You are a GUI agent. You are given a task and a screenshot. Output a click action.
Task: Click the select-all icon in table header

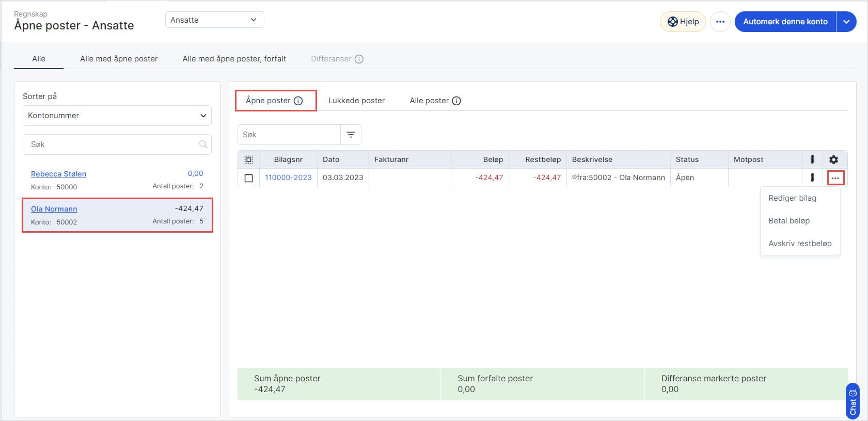[x=248, y=159]
